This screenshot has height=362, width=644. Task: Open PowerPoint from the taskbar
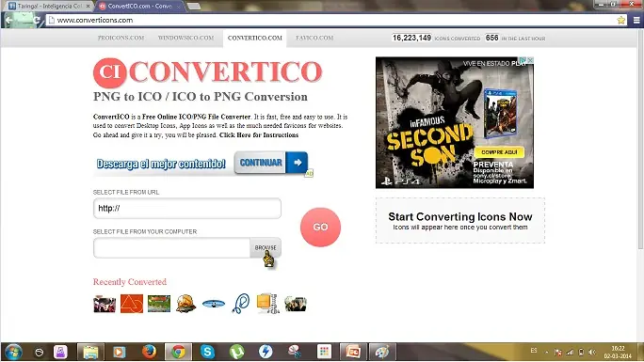353,352
